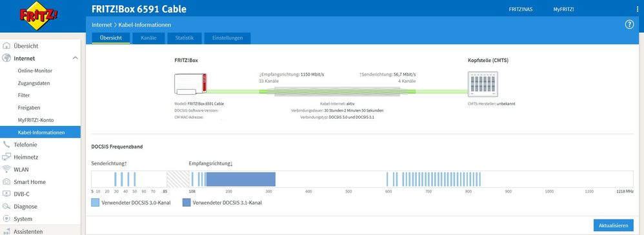Click the Modell FRITZ!Box 6591 Cable text
The height and width of the screenshot is (235, 644).
[199, 104]
